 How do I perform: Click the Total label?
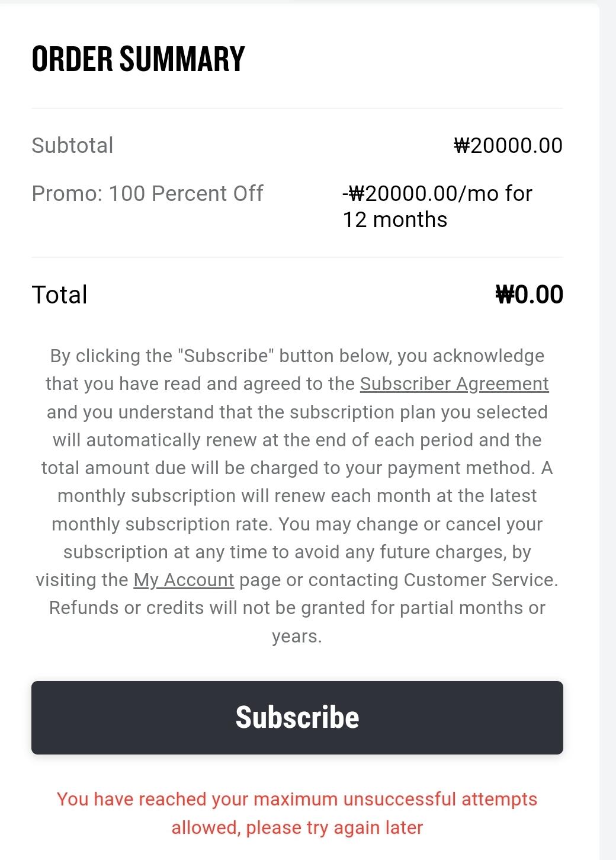point(59,295)
